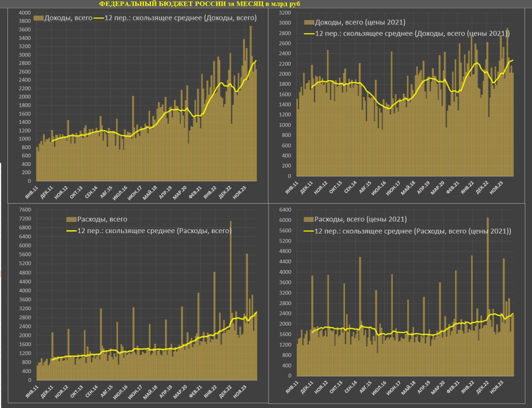Click y-axis value 2800 on the 2021-price expenses chart
The height and width of the screenshot is (408, 532).
tap(286, 303)
